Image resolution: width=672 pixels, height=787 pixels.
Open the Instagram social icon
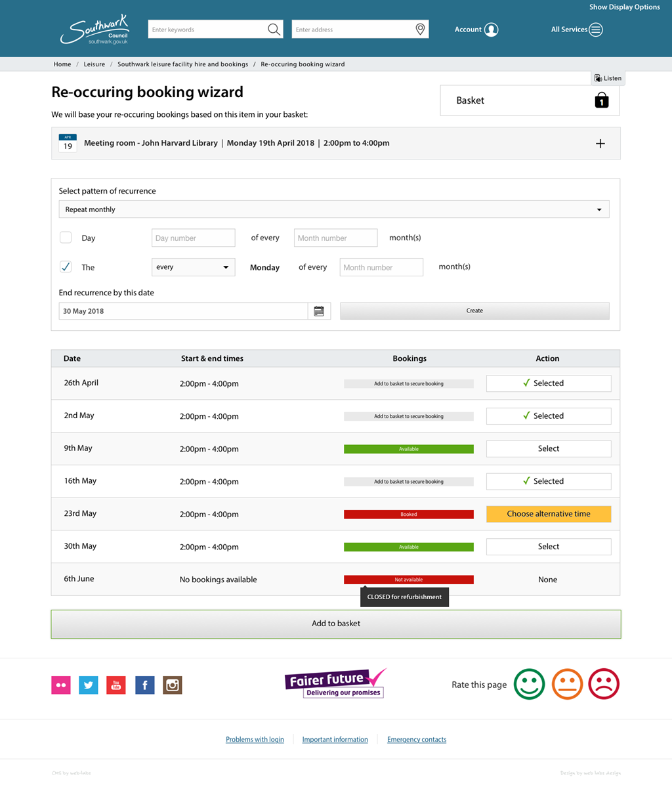tap(172, 685)
